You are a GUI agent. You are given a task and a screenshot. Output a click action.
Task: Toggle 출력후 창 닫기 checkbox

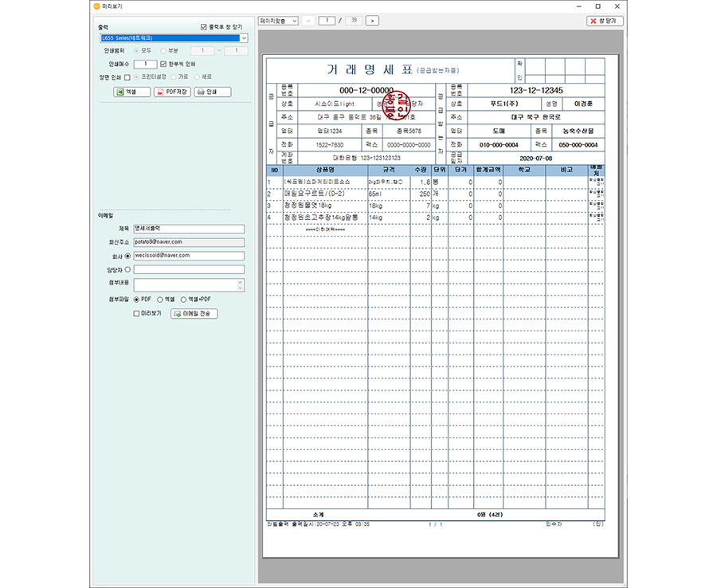click(204, 26)
